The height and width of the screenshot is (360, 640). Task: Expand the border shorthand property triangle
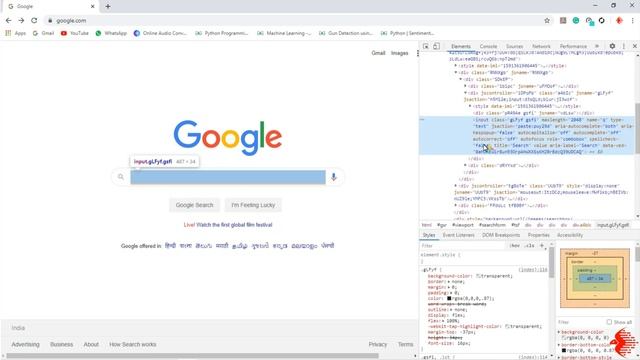pos(449,282)
